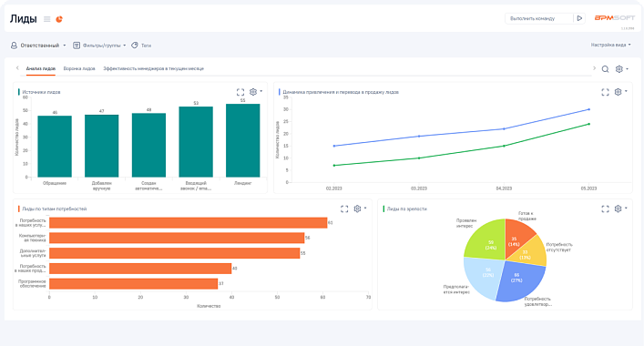Expand Источники лидов chart to fullscreen
The height and width of the screenshot is (346, 644).
(240, 92)
